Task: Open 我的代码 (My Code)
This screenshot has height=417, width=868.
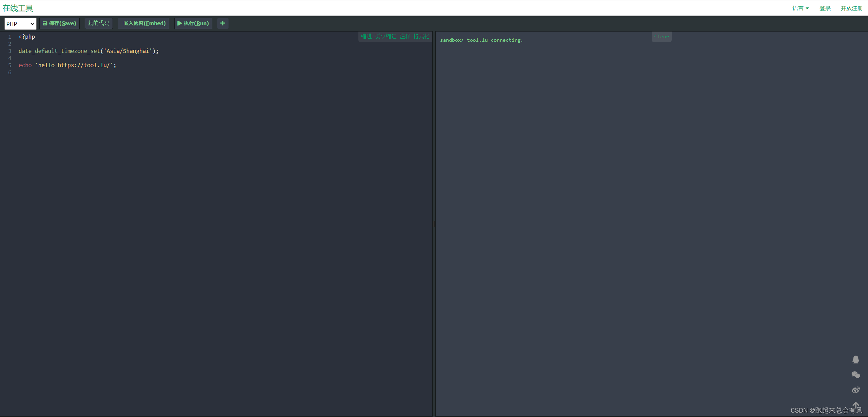Action: pos(98,23)
